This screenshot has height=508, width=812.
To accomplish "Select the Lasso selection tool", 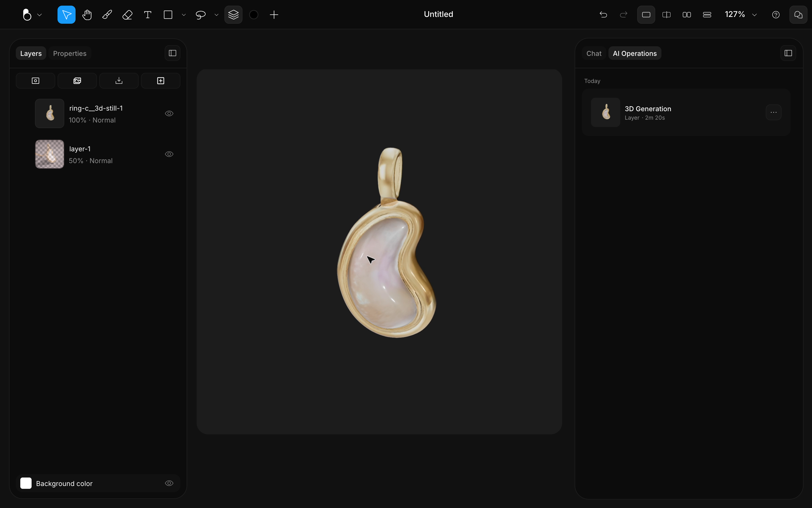I will pos(201,15).
